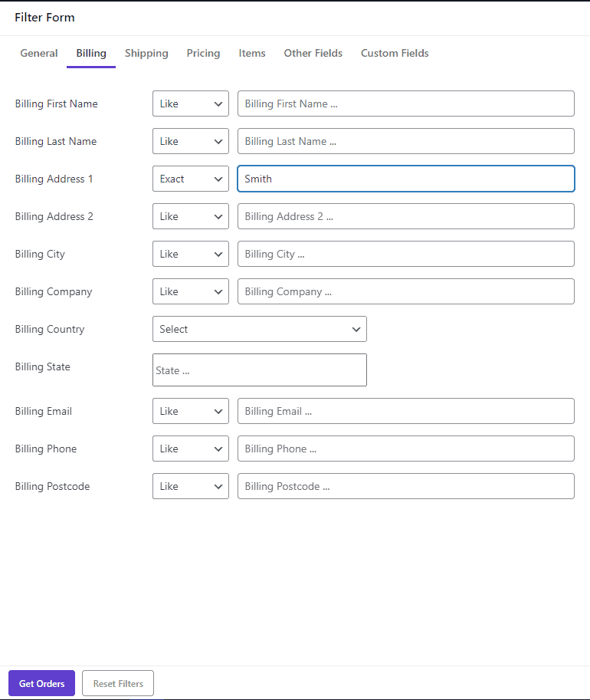
Task: Switch to the General tab
Action: tap(38, 53)
